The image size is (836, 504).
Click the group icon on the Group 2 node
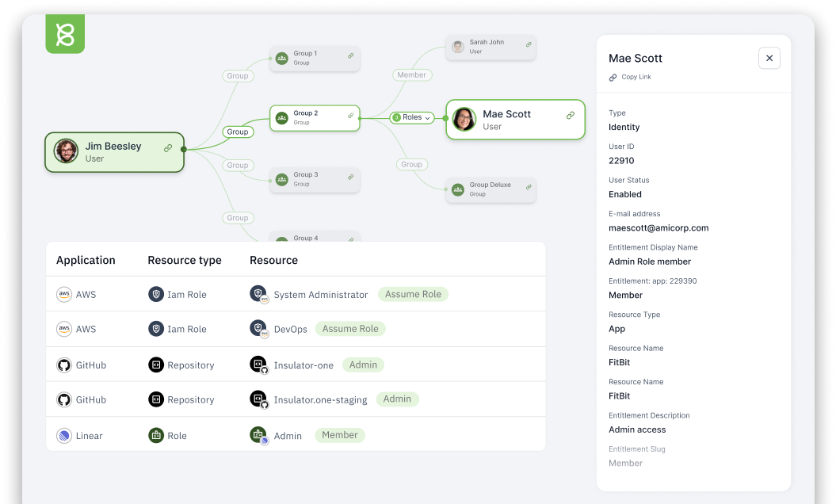coord(282,116)
